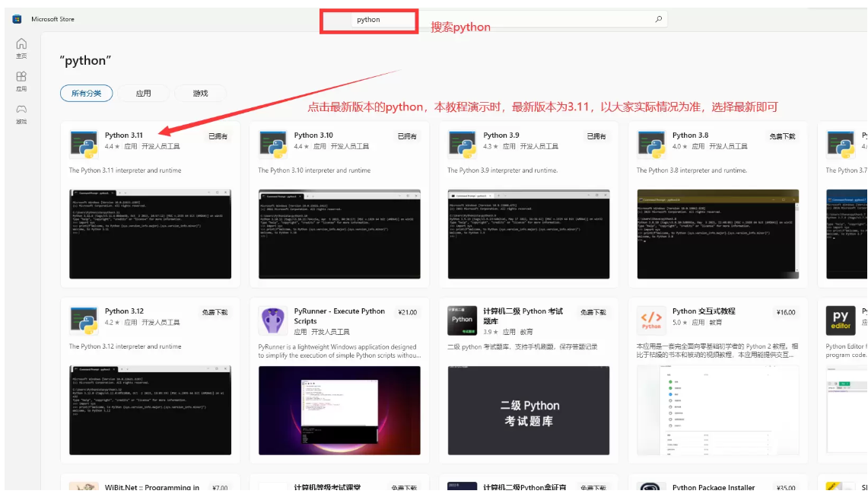
Task: Click the py editor app icon
Action: tap(841, 320)
